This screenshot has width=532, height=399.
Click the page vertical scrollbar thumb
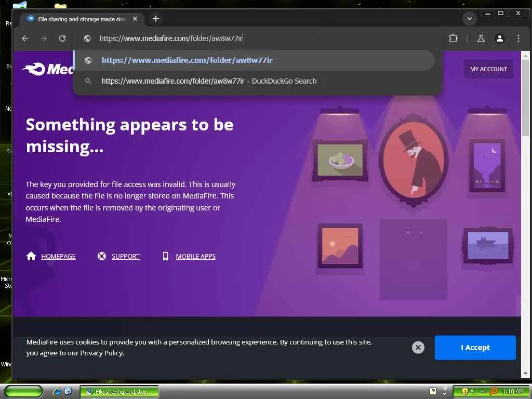[x=525, y=98]
